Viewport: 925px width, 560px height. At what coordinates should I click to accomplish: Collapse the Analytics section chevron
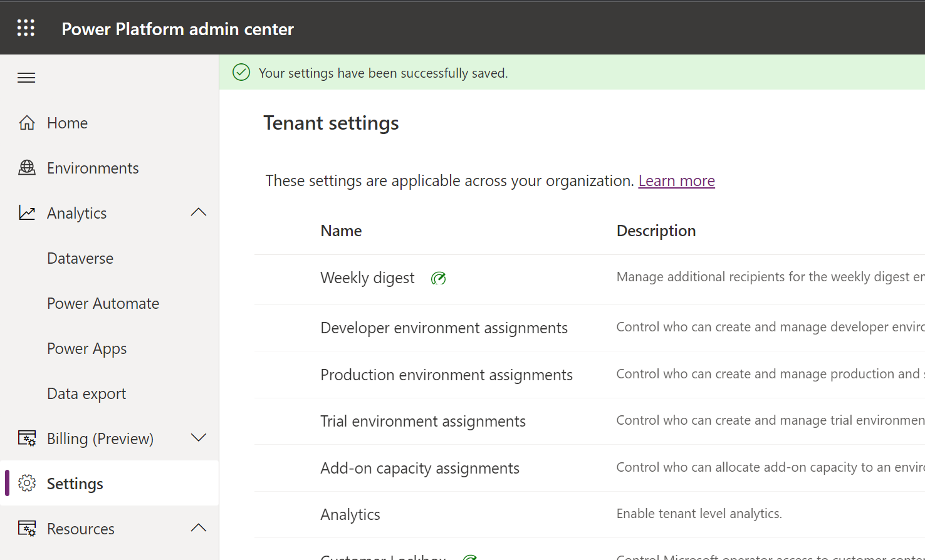[x=198, y=212]
